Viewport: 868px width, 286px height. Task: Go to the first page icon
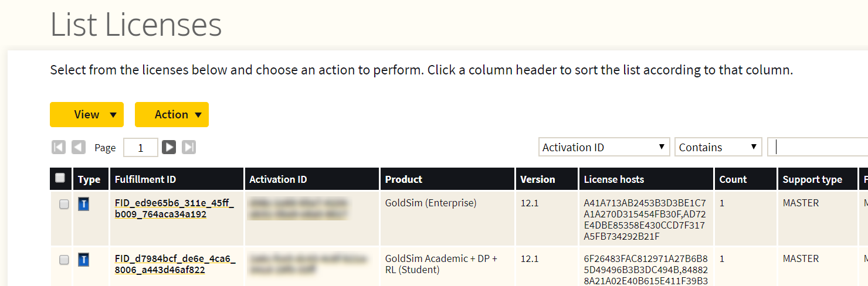tap(59, 147)
